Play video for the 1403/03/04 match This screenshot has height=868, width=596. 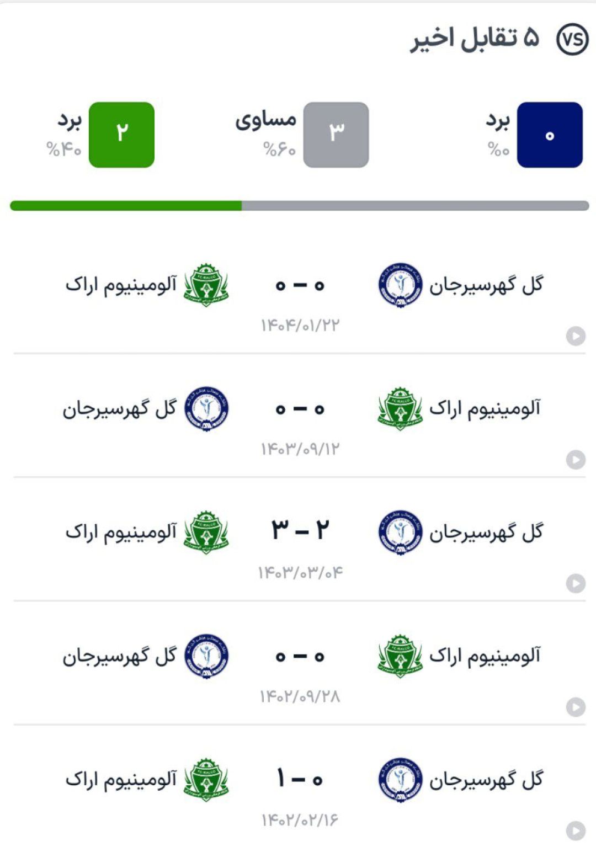coord(576,583)
